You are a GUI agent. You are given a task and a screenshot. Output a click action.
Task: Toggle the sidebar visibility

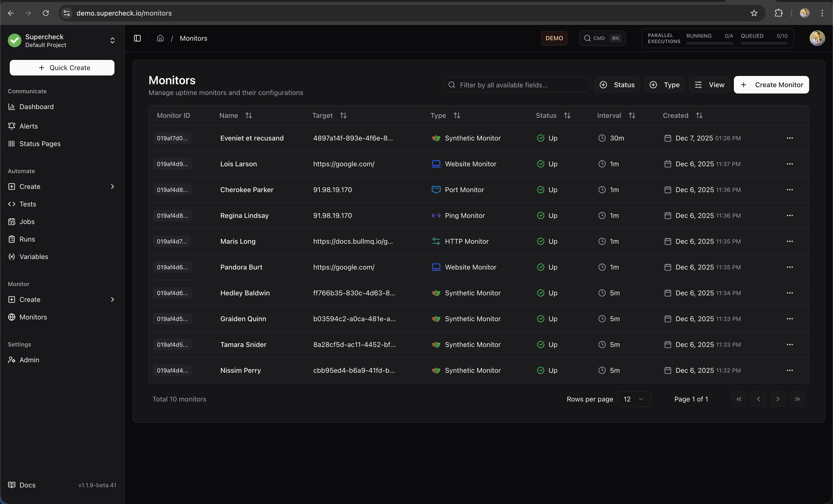click(137, 38)
